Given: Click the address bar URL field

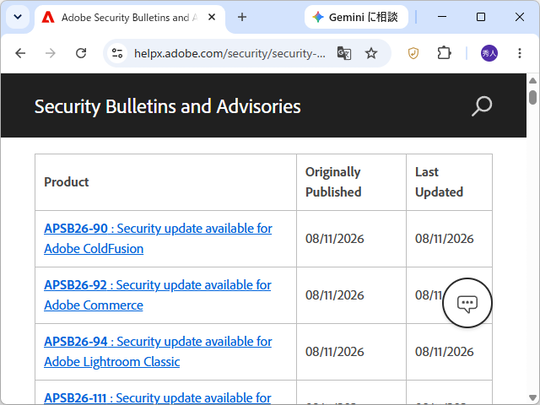Looking at the screenshot, I should pos(229,53).
